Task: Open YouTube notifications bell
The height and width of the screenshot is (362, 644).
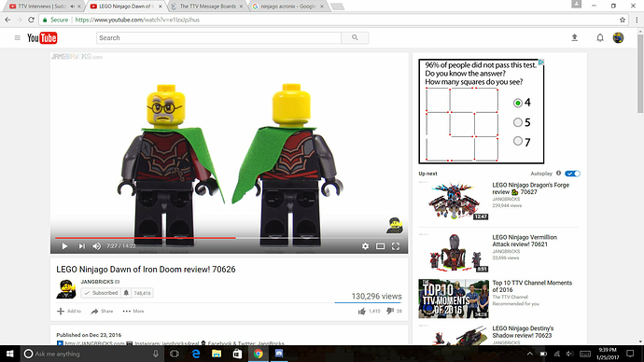Action: tap(600, 37)
